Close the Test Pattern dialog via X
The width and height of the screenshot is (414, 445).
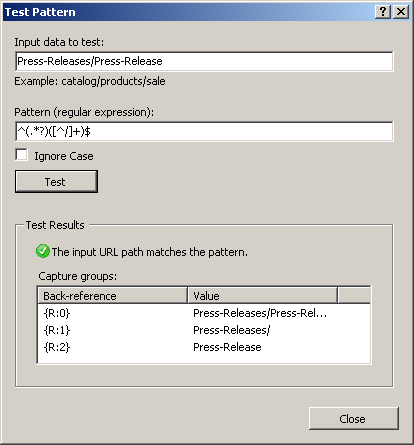coord(401,12)
